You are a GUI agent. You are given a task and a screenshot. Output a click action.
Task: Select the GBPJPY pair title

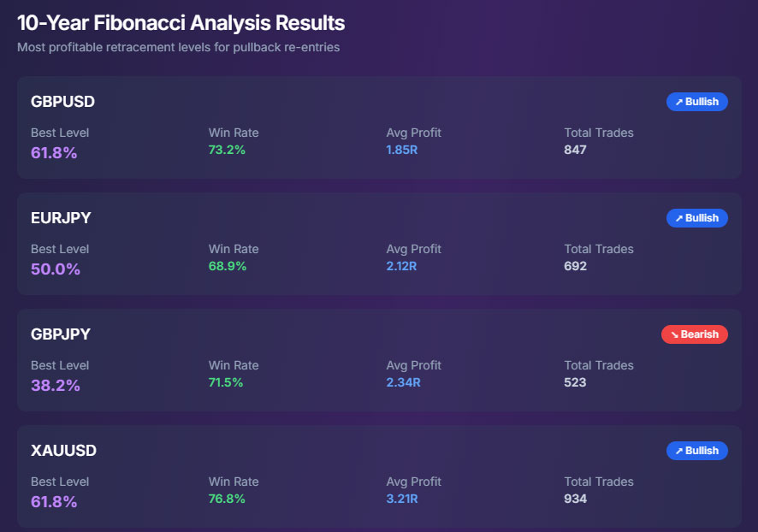(x=61, y=334)
